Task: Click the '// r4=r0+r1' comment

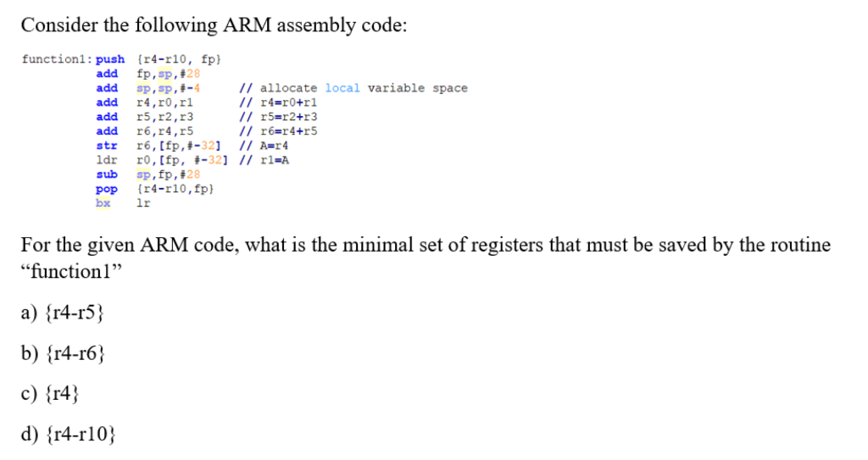Action: [x=278, y=103]
